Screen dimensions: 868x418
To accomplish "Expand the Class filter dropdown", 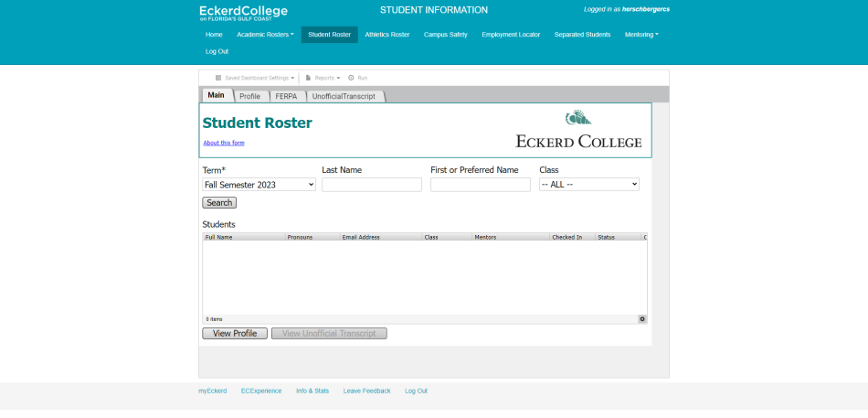I will click(588, 185).
